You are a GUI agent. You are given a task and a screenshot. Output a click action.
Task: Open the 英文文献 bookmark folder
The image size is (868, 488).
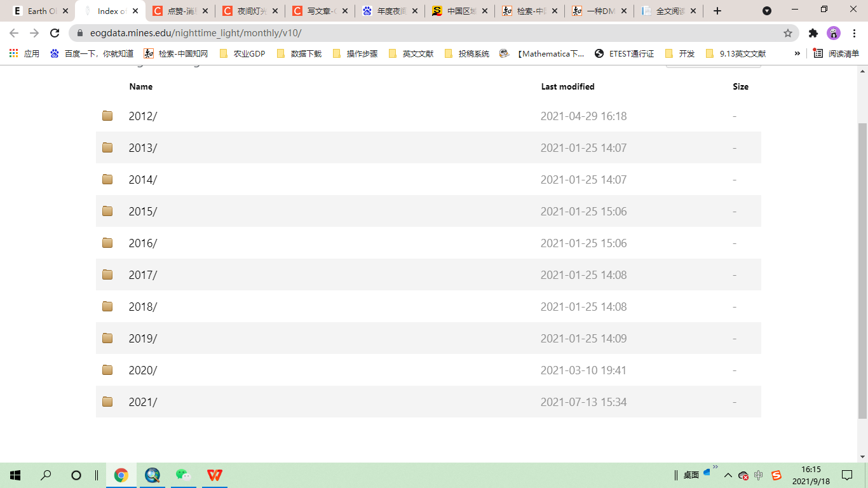pos(411,53)
